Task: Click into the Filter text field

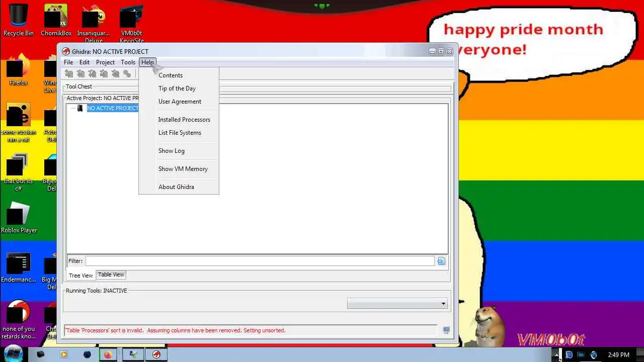Action: 260,261
